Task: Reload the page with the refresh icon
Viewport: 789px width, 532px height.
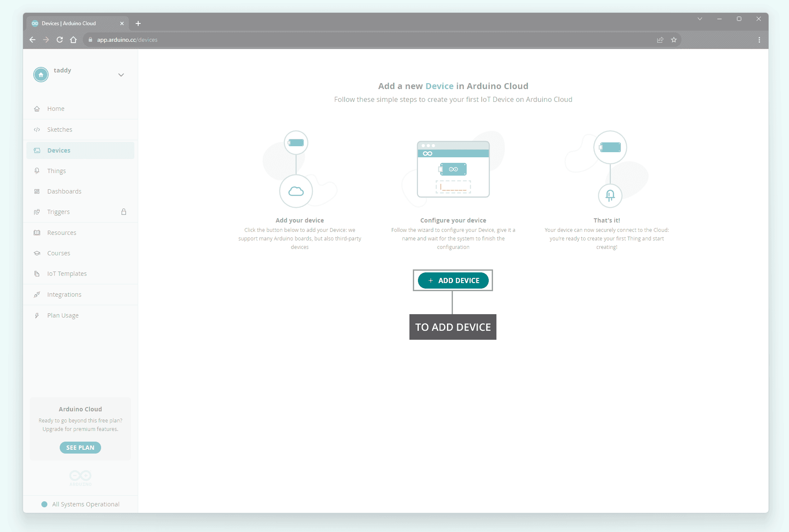Action: click(60, 40)
